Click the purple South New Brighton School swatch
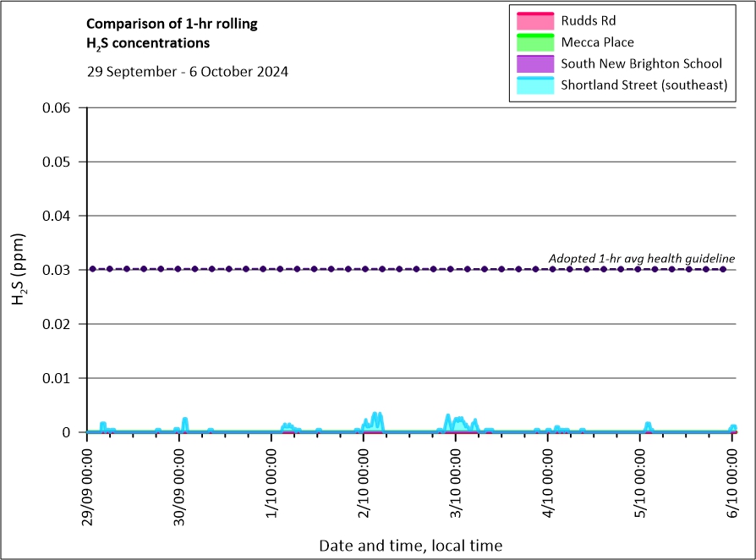The height and width of the screenshot is (560, 756). pyautogui.click(x=533, y=63)
